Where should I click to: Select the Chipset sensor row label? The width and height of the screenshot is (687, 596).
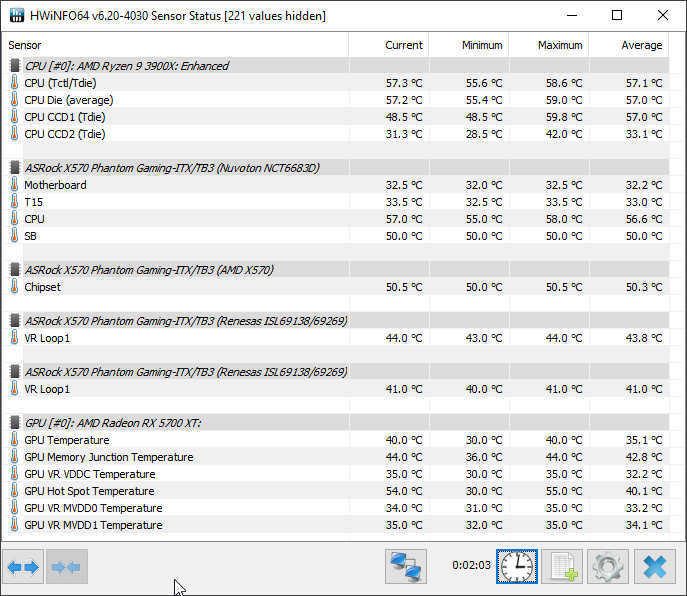pos(42,287)
